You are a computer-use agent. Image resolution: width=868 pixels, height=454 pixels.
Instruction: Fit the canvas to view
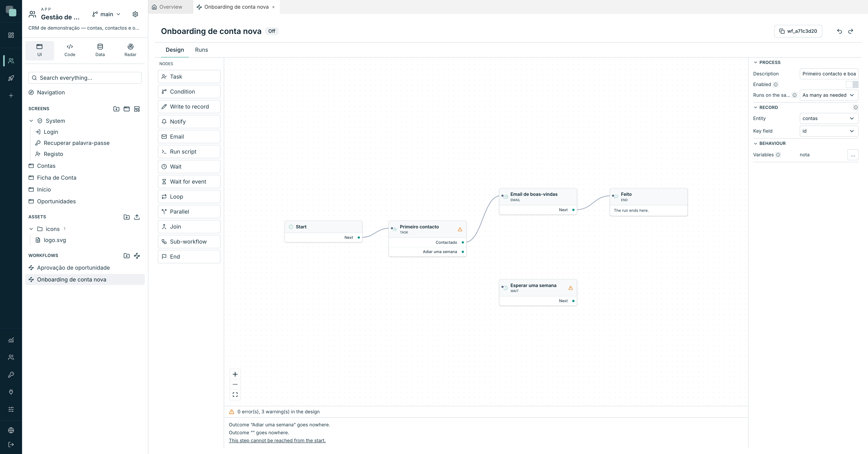click(235, 395)
